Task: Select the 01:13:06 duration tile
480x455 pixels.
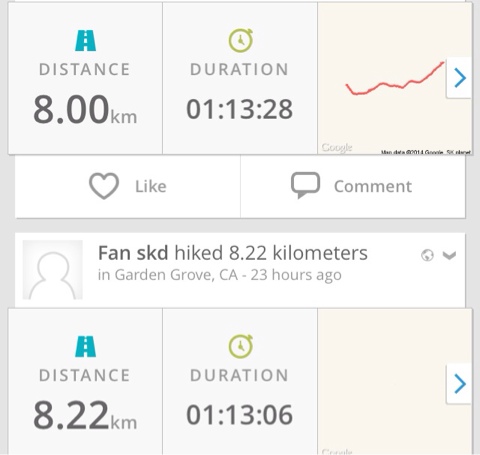Action: 240,381
